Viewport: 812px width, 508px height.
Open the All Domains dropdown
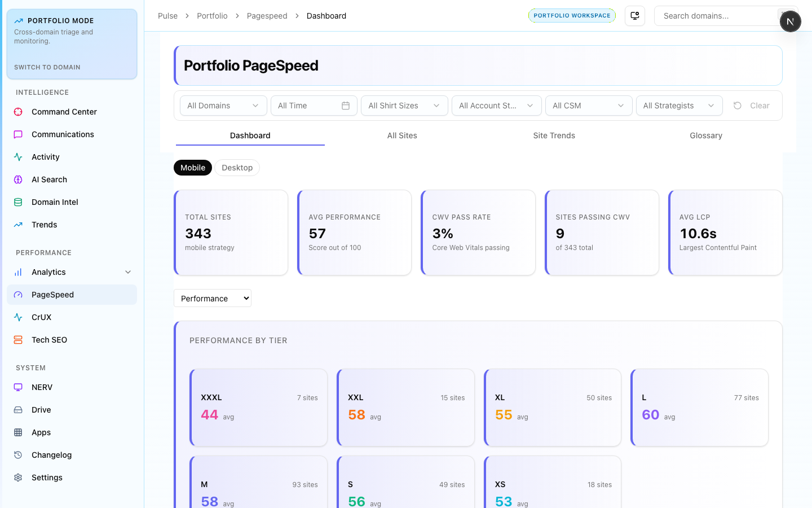[x=223, y=106]
